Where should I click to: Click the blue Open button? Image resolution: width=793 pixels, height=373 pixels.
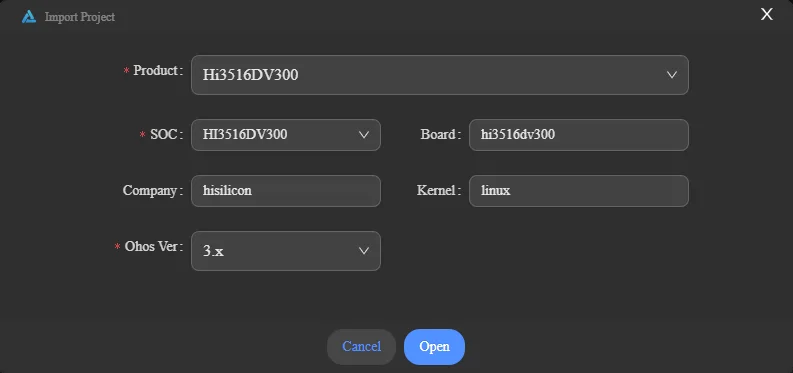[x=434, y=347]
